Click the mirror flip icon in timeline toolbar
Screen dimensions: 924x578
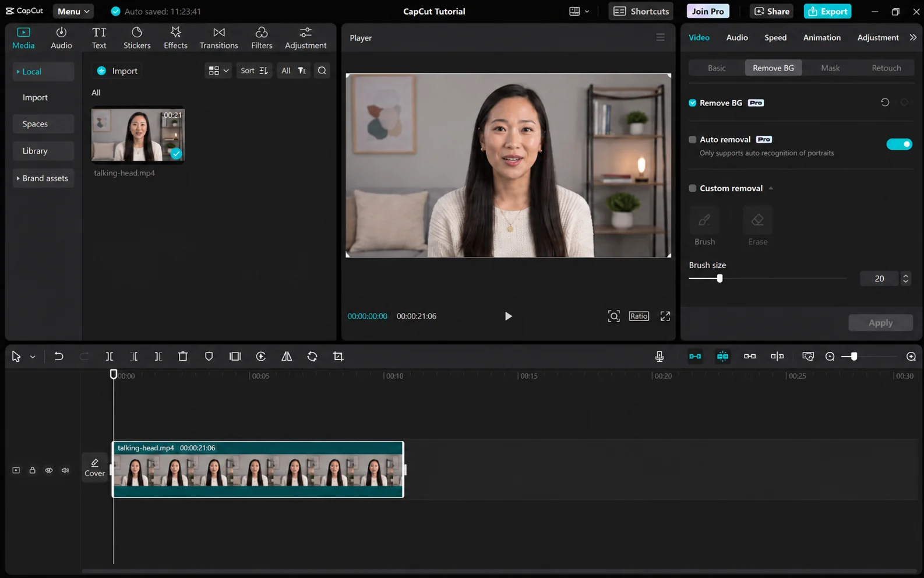(287, 356)
